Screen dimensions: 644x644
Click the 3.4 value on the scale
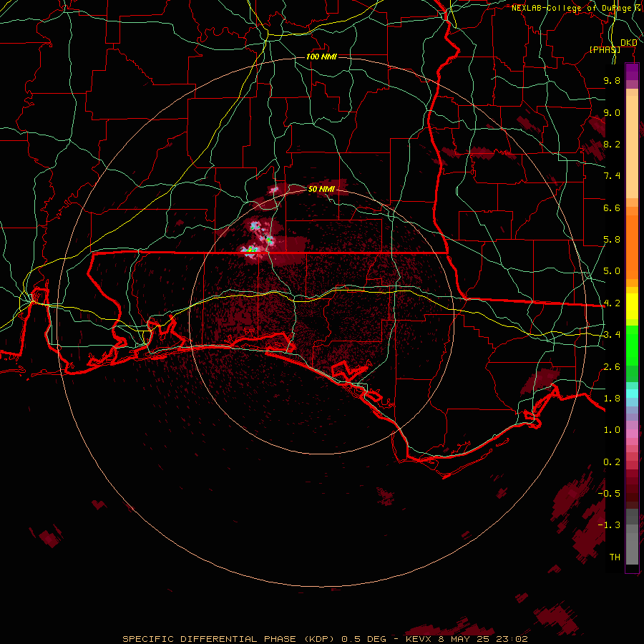click(x=612, y=335)
